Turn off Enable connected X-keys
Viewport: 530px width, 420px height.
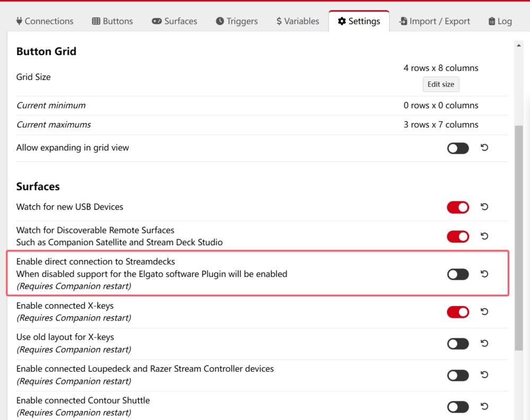(x=458, y=312)
